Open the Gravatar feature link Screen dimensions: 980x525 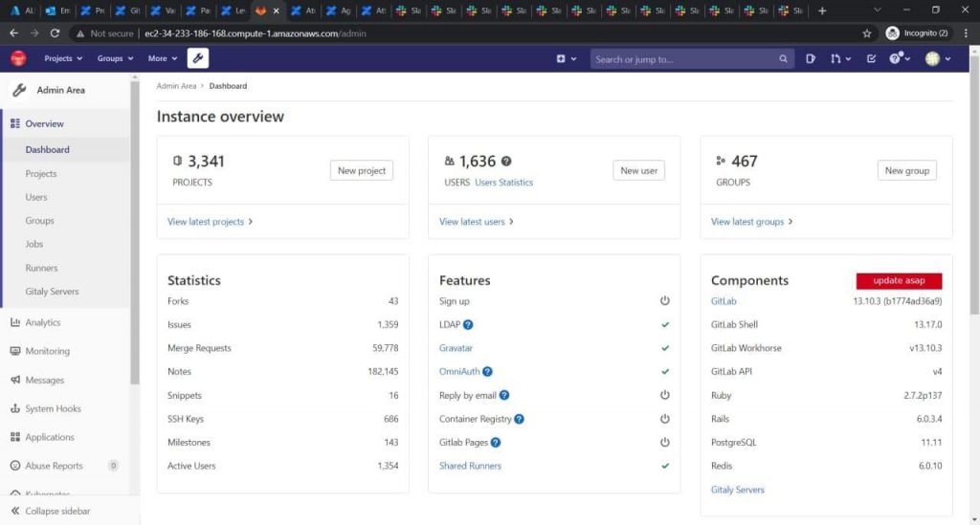click(x=456, y=348)
